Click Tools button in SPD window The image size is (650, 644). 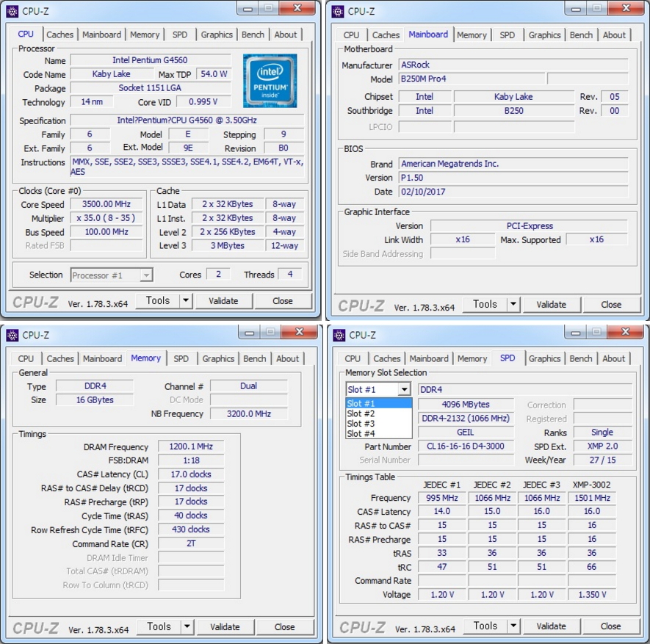point(485,626)
